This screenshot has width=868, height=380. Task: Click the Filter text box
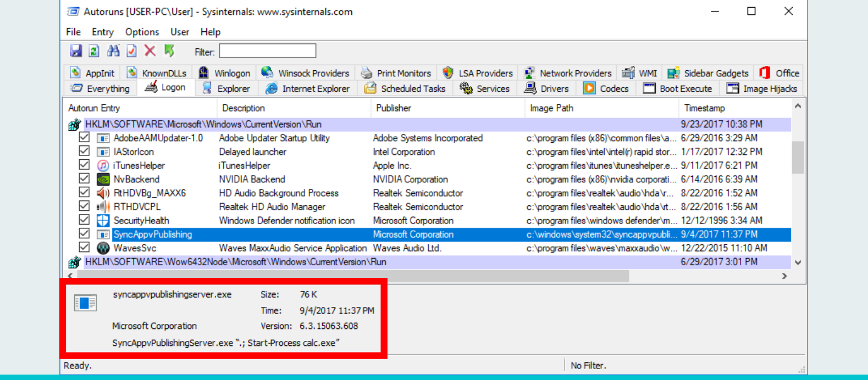[x=268, y=51]
